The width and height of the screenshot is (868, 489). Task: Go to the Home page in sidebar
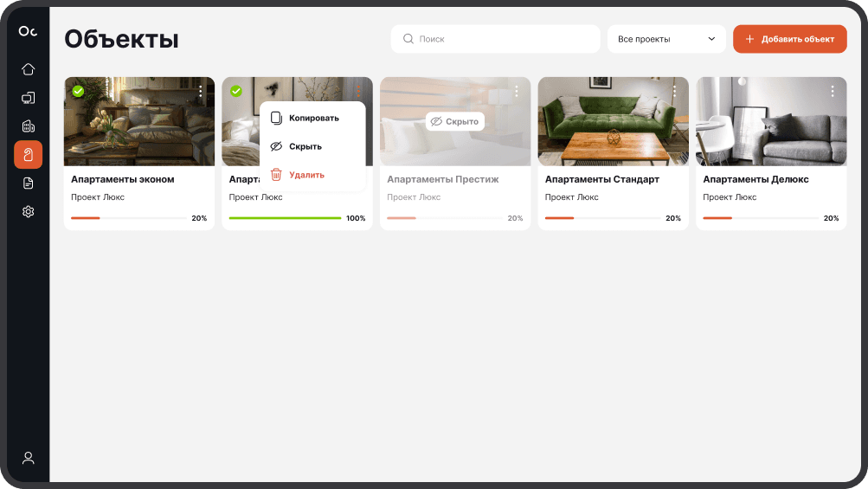pos(28,69)
